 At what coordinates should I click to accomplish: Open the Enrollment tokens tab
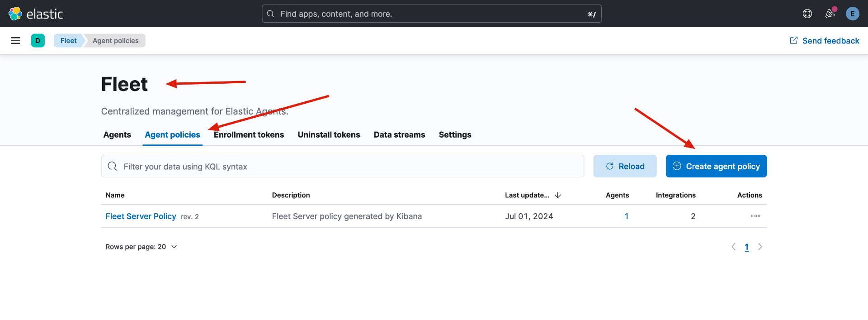point(249,135)
